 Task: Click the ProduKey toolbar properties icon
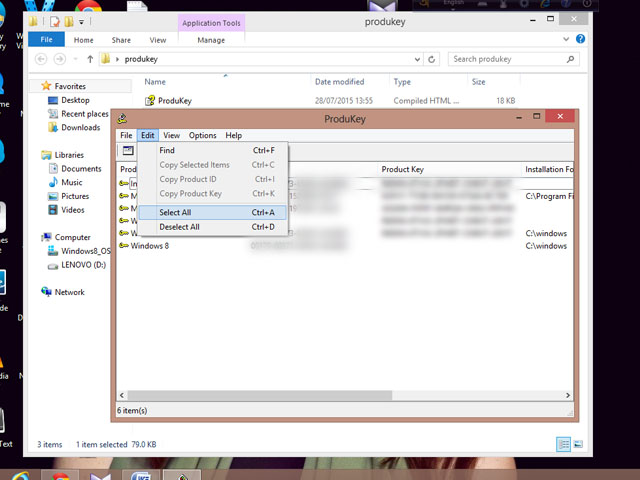(x=128, y=151)
